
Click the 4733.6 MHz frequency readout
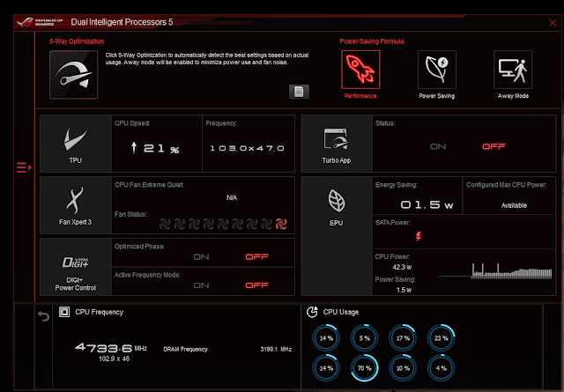coord(111,347)
